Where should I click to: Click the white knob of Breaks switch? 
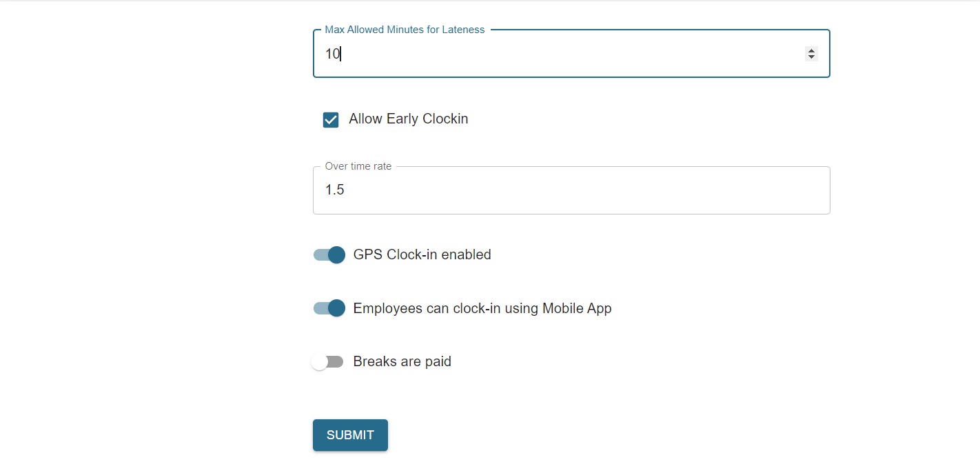pyautogui.click(x=319, y=362)
